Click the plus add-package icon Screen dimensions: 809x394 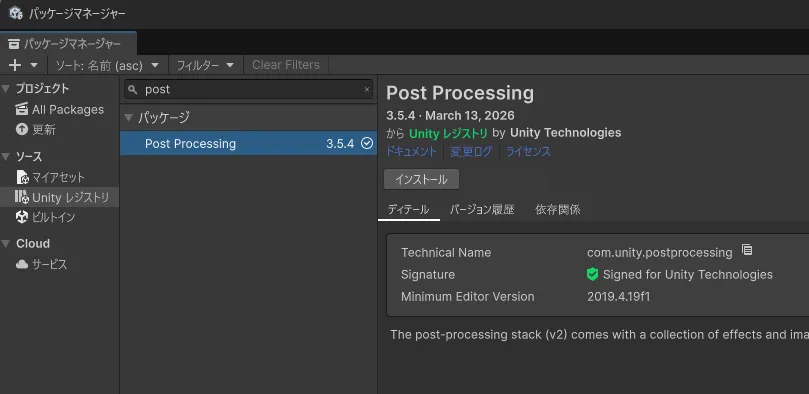click(x=15, y=65)
